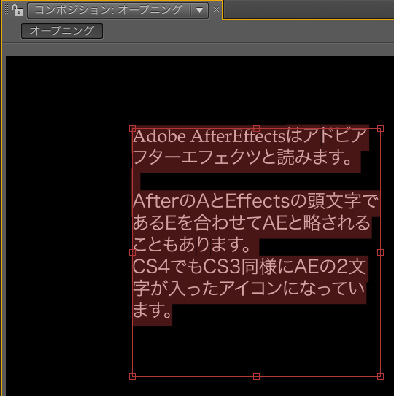The image size is (394, 396).
Task: Click the line 'あるEを合わせてAEと略される'
Action: tap(252, 223)
